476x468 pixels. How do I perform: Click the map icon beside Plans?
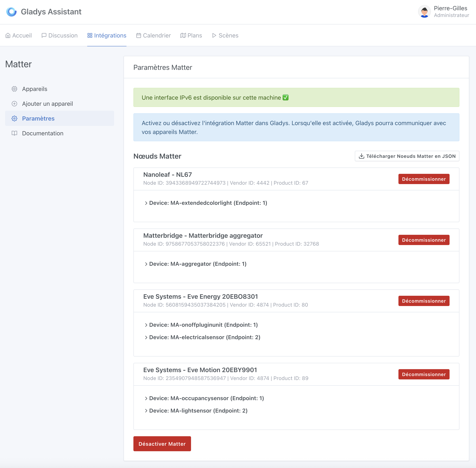tap(183, 35)
